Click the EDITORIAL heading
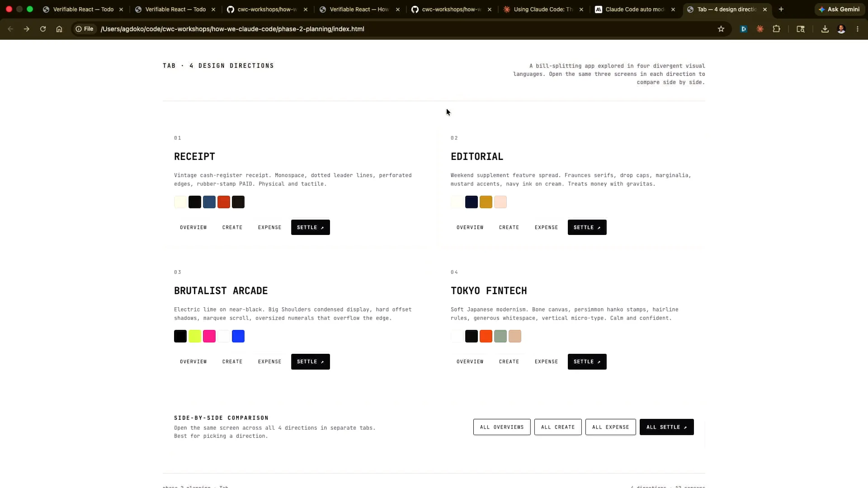The height and width of the screenshot is (488, 868). 477,156
